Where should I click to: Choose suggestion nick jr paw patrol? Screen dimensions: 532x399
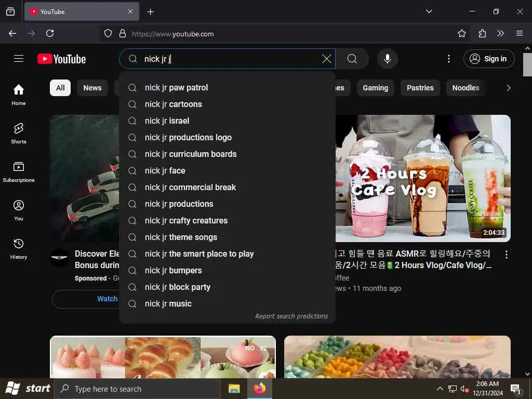[228, 87]
